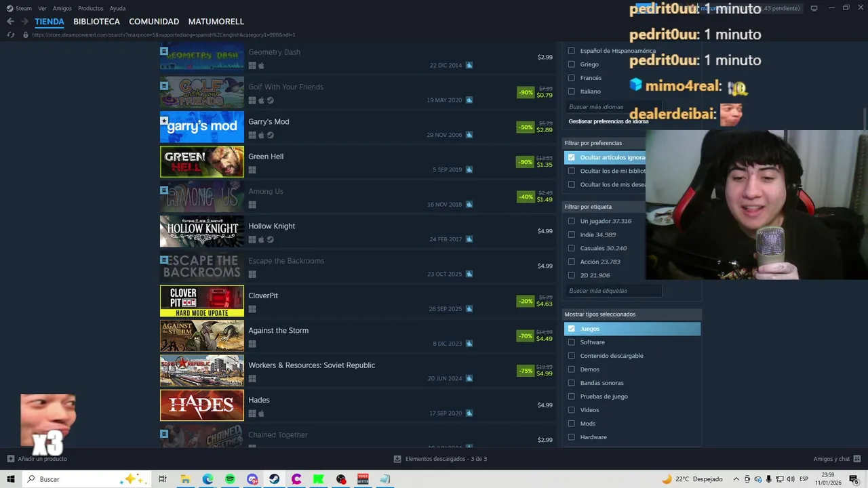Screen dimensions: 868x488
Task: Click the macOS icon under Hades
Action: [x=261, y=413]
